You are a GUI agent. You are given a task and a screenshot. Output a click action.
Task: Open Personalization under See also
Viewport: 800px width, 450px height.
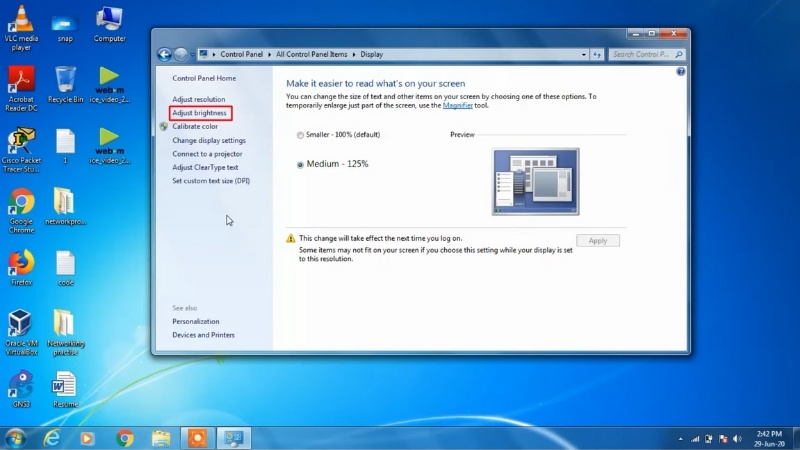(195, 321)
